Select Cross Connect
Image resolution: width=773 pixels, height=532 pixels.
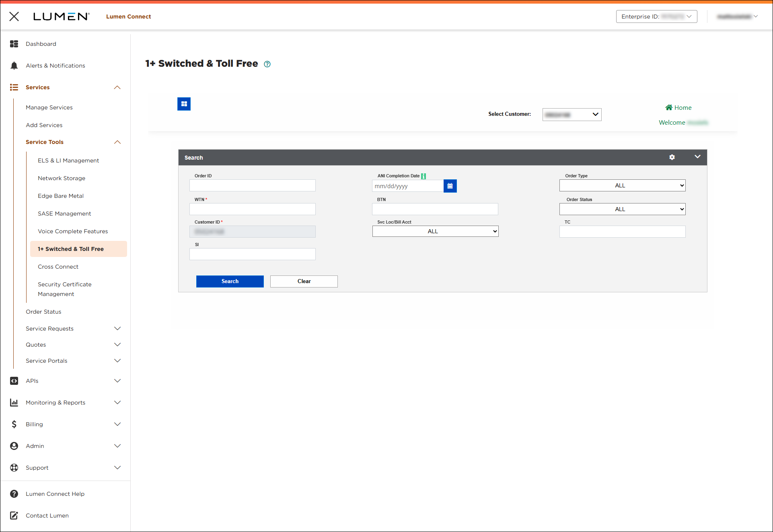tap(58, 267)
